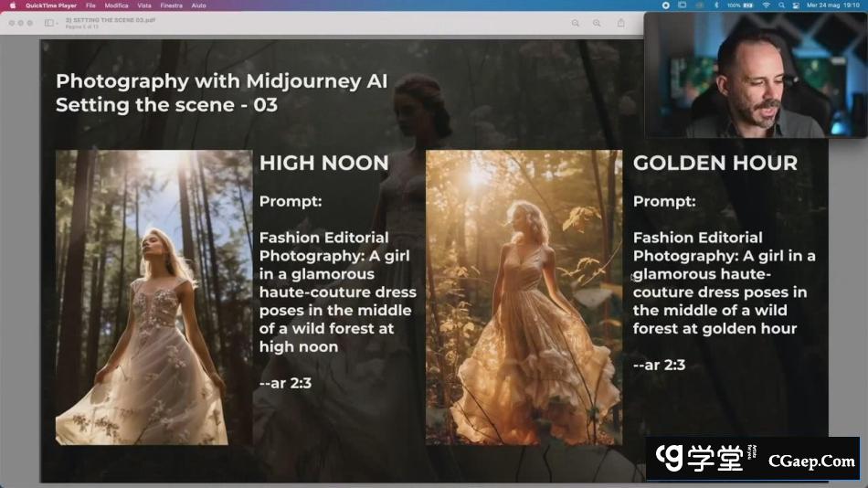Click the share icon in toolbar
868x488 pixels.
click(621, 23)
